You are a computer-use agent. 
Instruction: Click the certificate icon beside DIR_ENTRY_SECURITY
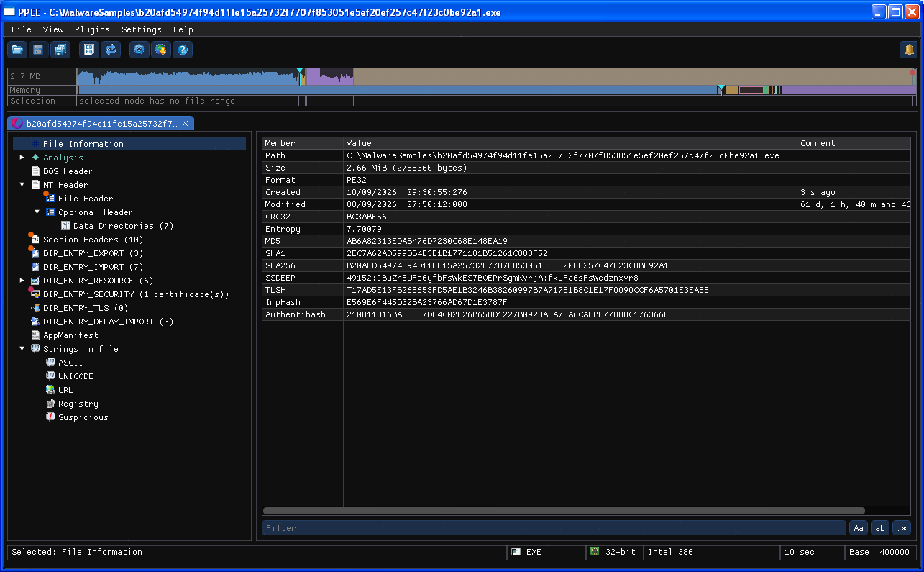click(35, 294)
